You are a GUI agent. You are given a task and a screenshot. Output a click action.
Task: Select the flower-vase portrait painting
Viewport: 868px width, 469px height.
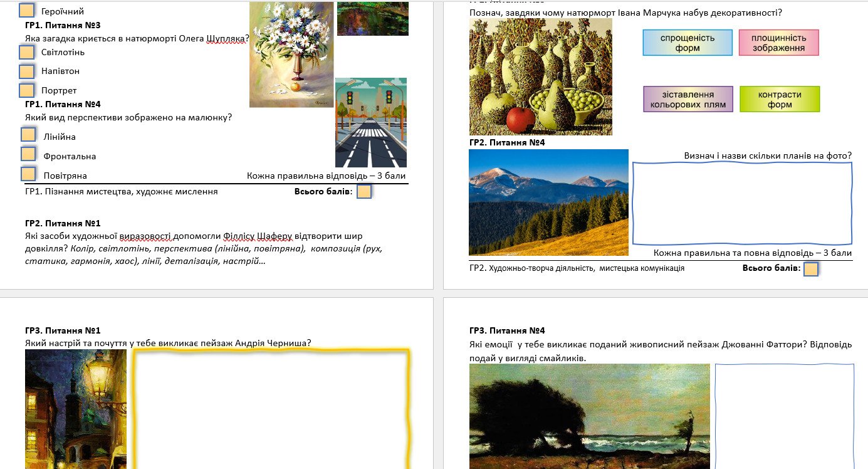click(291, 55)
